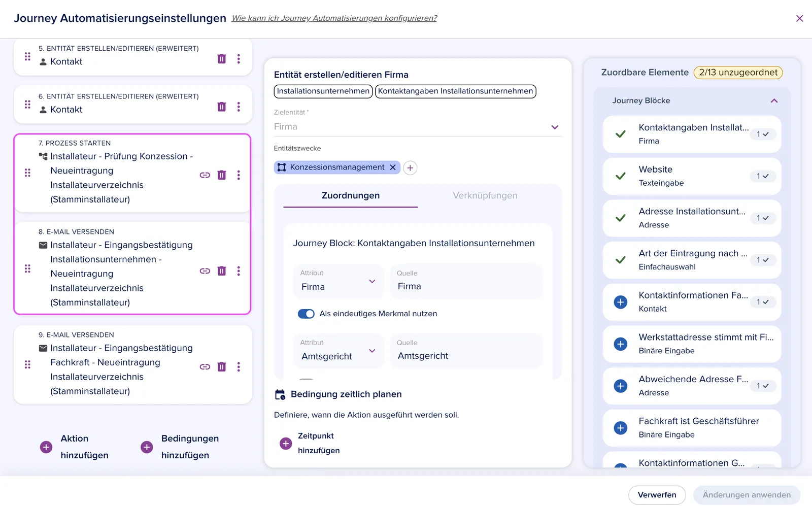Open more options for step 8 E-Mail versenden
812x506 pixels.
point(239,271)
